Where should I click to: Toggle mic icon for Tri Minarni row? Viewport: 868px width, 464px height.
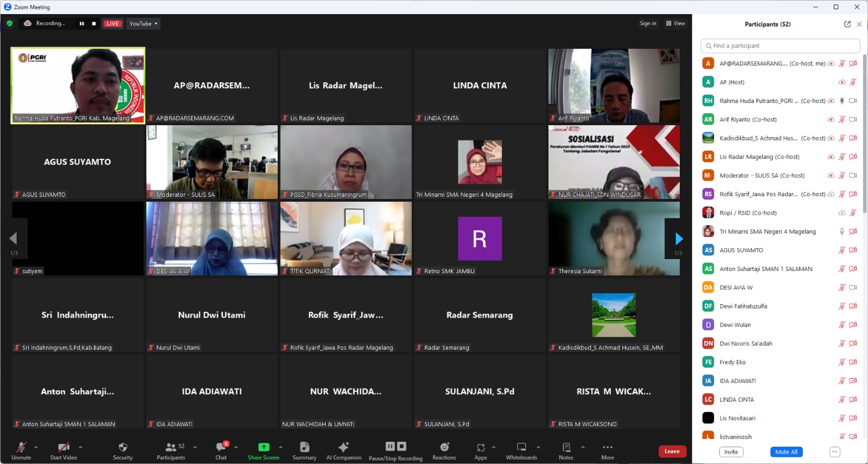(842, 231)
